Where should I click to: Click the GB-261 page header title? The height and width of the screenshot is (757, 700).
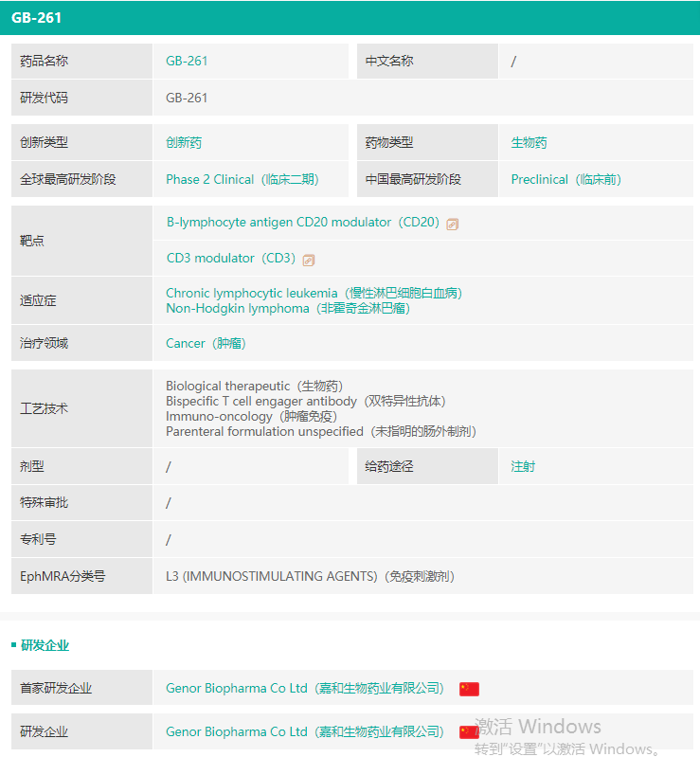click(x=37, y=18)
